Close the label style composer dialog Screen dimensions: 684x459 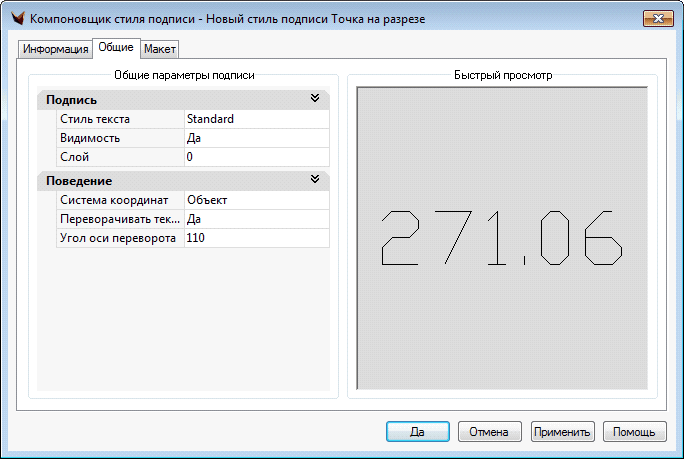click(x=656, y=18)
